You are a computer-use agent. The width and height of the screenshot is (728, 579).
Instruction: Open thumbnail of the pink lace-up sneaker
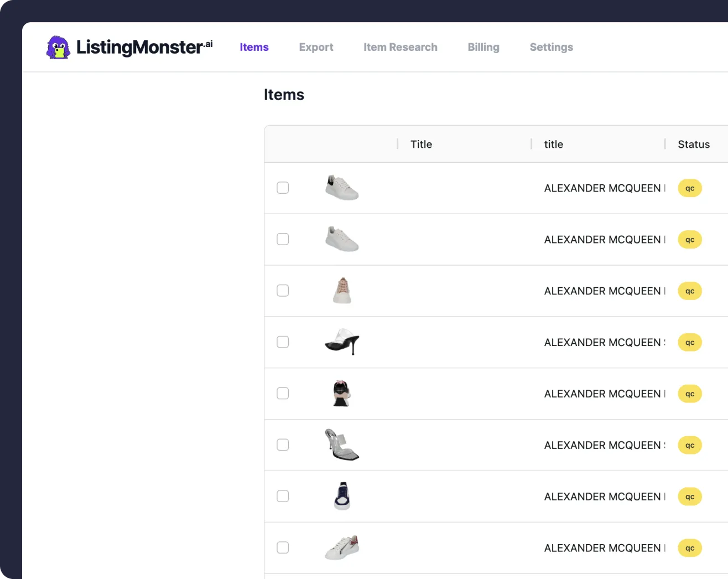tap(342, 291)
